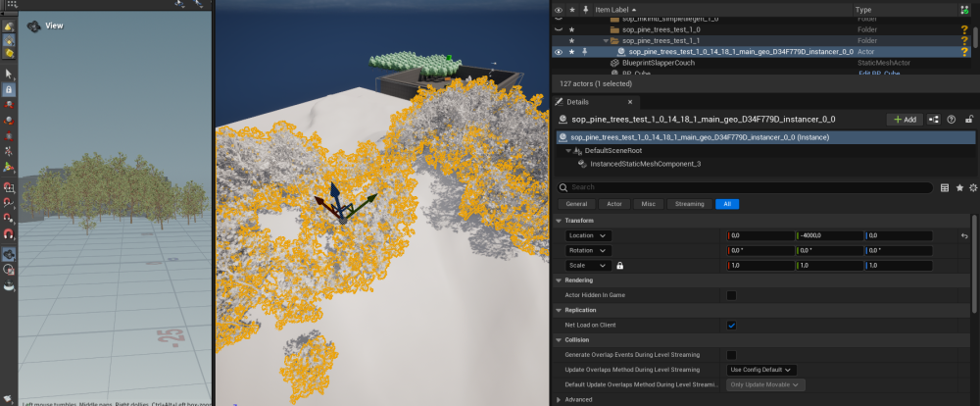Viewport: 980px width, 406px height.
Task: Click the first yellow shelf tool at top of Houdini toolbar
Action: tap(9, 25)
